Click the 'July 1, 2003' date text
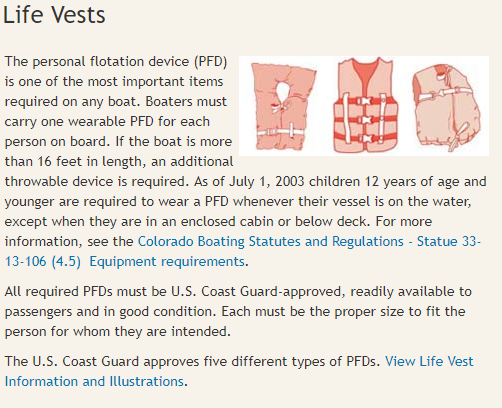 point(267,182)
